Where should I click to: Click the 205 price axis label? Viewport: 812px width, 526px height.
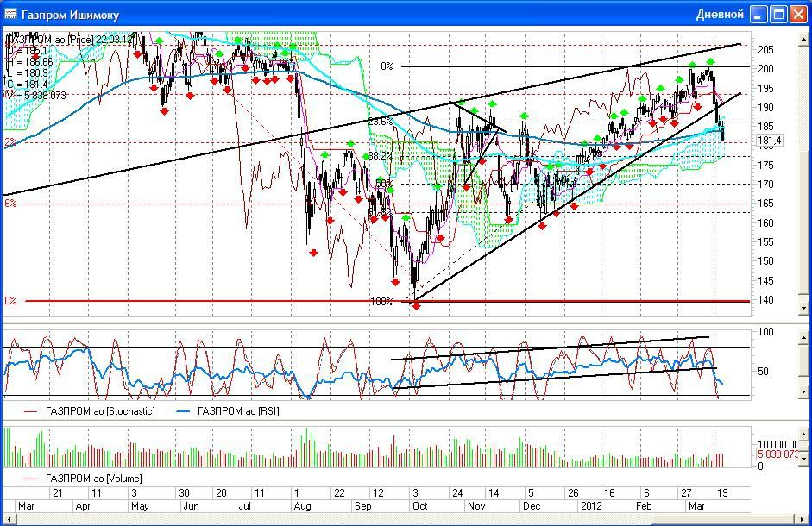(x=765, y=50)
